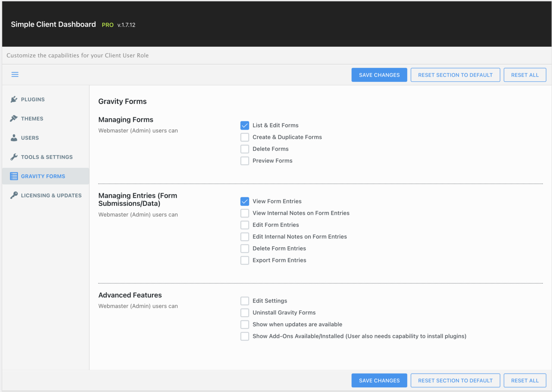The image size is (552, 392).
Task: Uncheck View Form Entries
Action: coord(245,201)
